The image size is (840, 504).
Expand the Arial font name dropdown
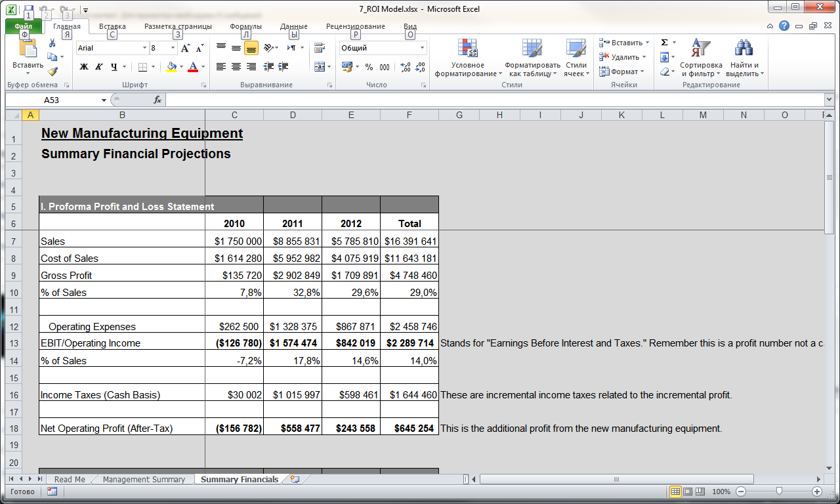(x=144, y=48)
